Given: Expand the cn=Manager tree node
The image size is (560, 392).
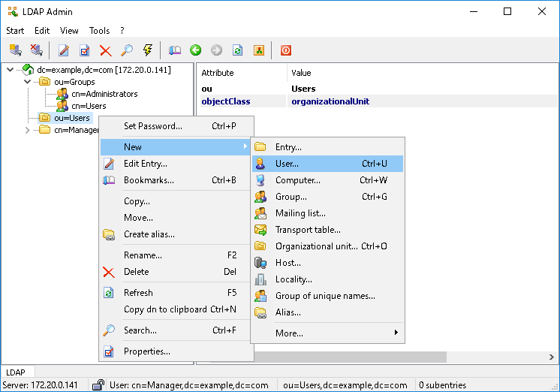Looking at the screenshot, I should [x=28, y=130].
